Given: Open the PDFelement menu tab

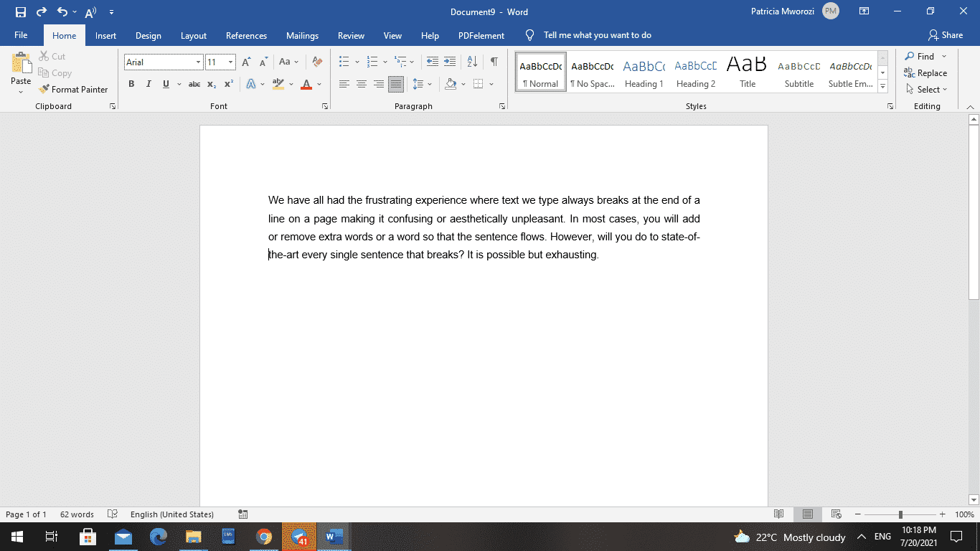Looking at the screenshot, I should click(481, 35).
